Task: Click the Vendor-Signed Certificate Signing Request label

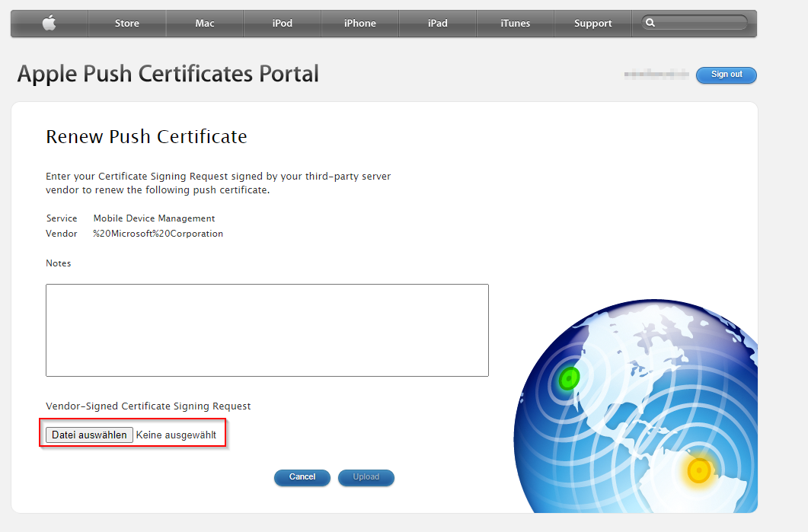Action: 148,406
